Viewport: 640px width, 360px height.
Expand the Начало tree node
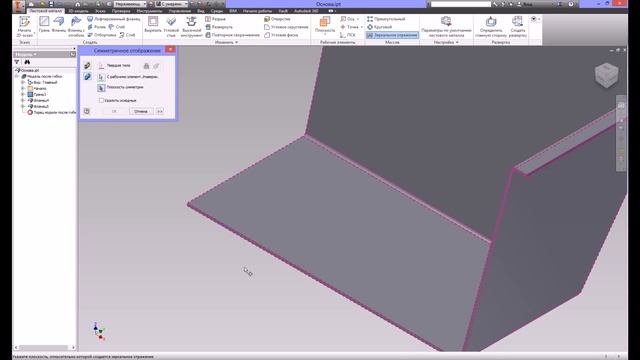(x=23, y=88)
